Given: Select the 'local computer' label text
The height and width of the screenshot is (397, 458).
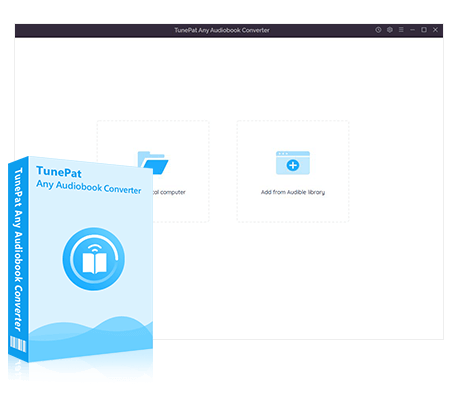Looking at the screenshot, I should tap(169, 192).
